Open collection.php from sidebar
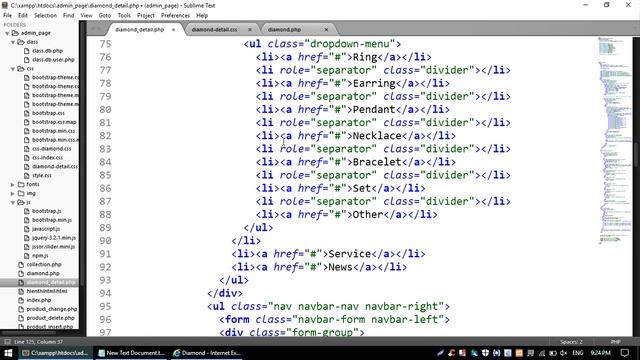The height and width of the screenshot is (360, 640). tap(44, 264)
